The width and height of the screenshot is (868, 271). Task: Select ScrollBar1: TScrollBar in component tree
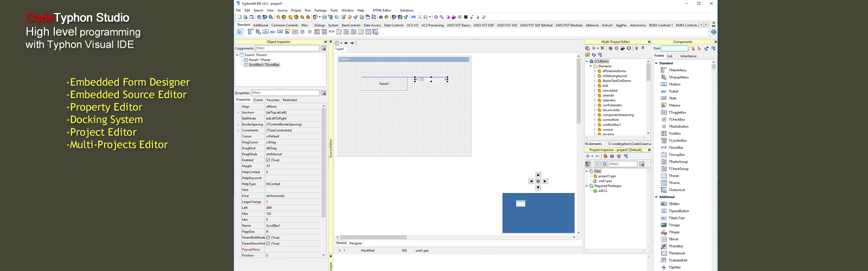coord(264,64)
